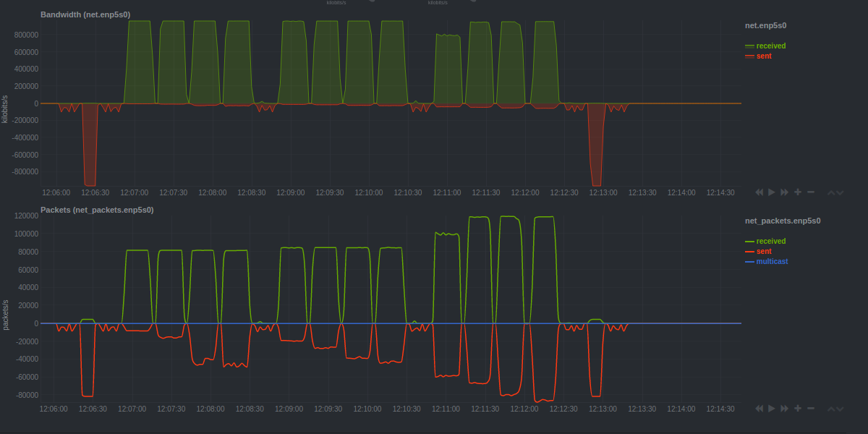
Task: Click the Packets (net_packets.enp5s0) chart title
Action: click(97, 210)
